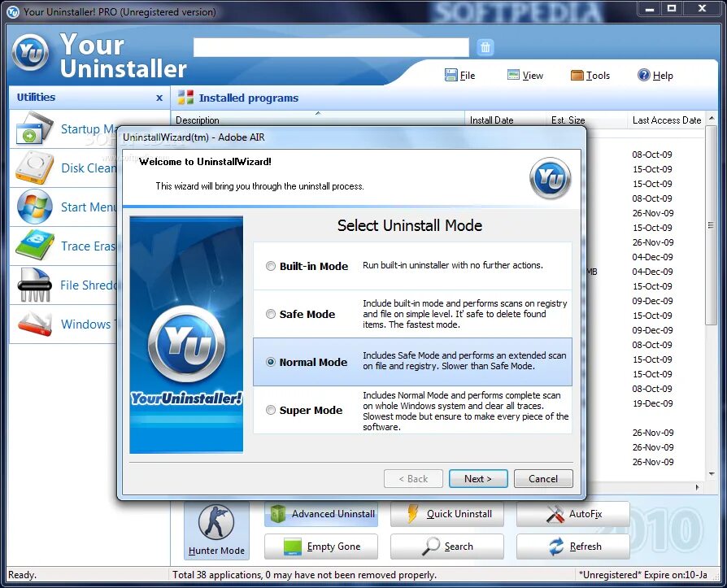Click the Installed programs header icon
Image resolution: width=727 pixels, height=588 pixels.
(x=185, y=98)
